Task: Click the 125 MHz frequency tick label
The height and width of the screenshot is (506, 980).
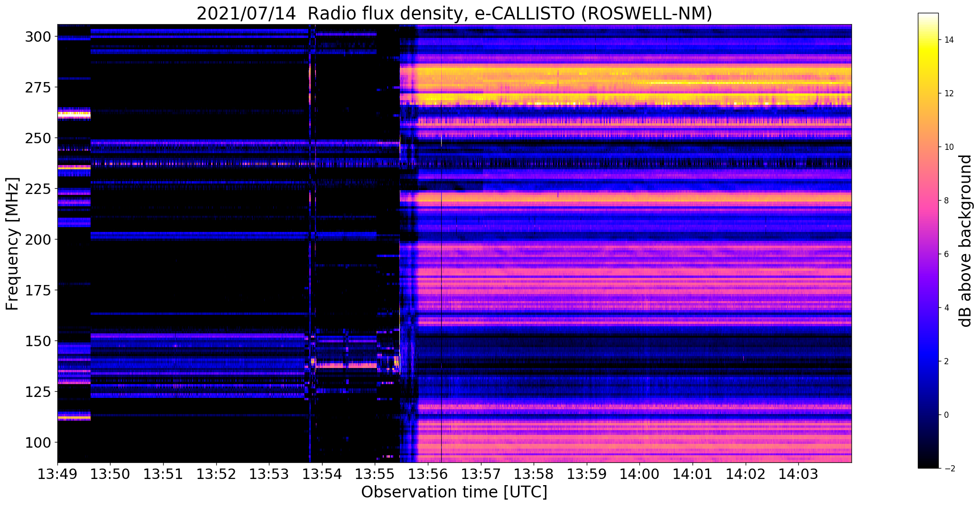Action: click(38, 392)
